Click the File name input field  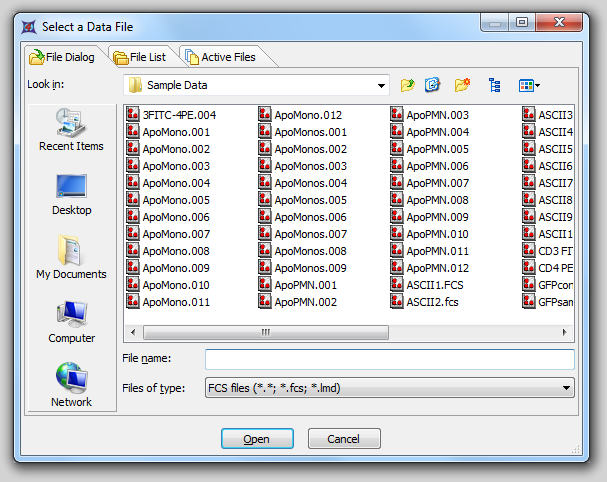(389, 359)
